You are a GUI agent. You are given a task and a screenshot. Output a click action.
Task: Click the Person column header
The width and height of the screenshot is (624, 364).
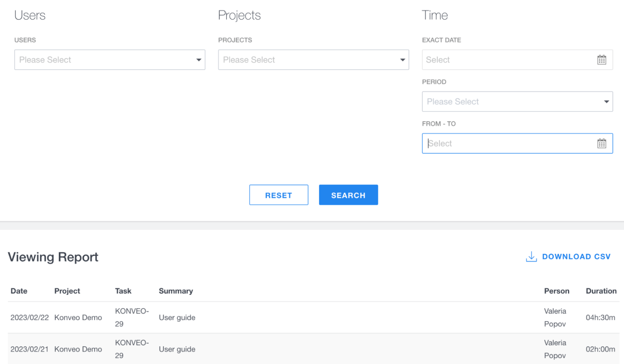(556, 291)
